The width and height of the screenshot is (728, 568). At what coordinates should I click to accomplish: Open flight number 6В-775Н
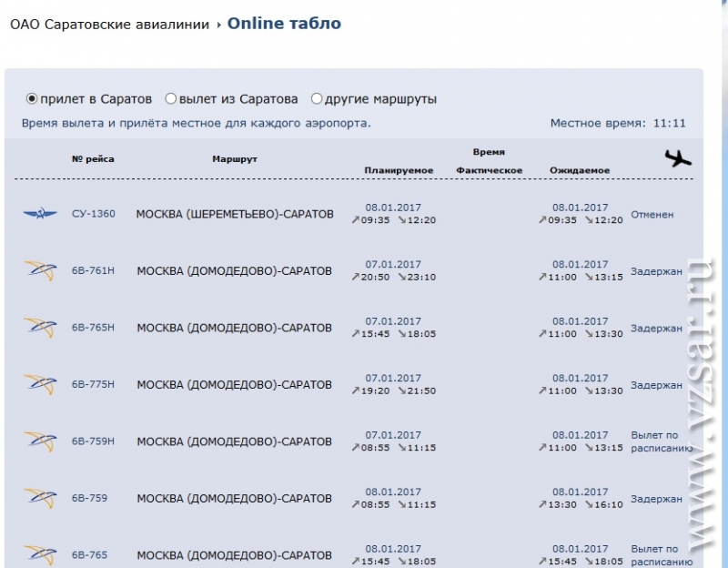93,384
